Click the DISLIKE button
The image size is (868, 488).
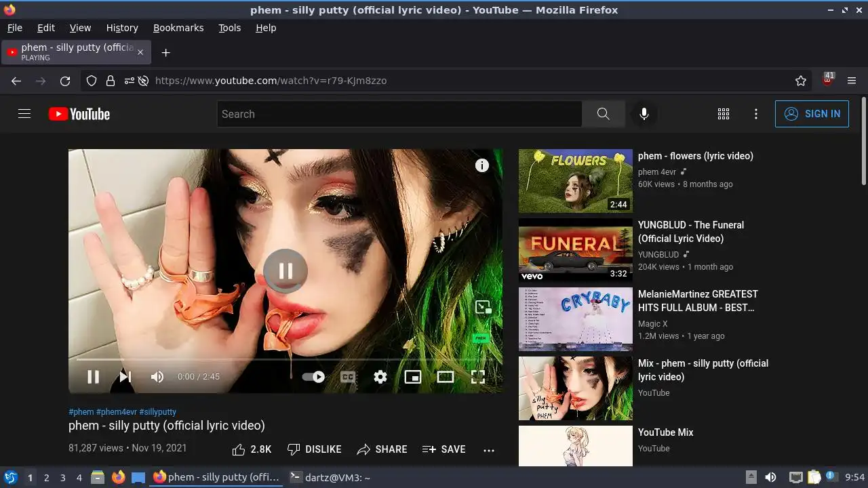click(x=315, y=449)
